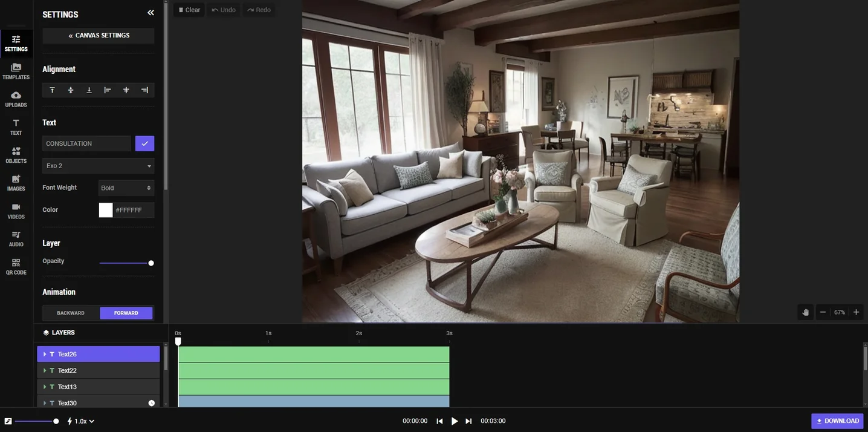Click the zoom in plus icon
Image resolution: width=868 pixels, height=432 pixels.
tap(856, 312)
